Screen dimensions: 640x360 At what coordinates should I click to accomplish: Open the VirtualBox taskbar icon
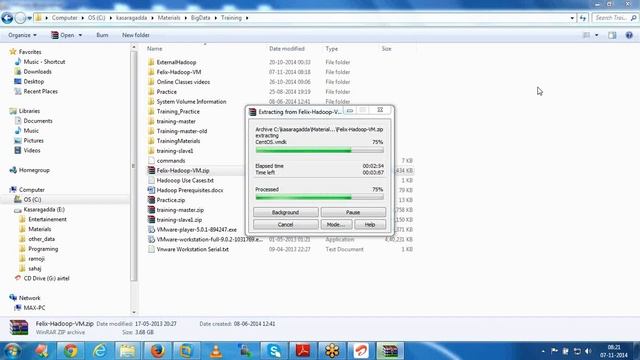[186, 351]
